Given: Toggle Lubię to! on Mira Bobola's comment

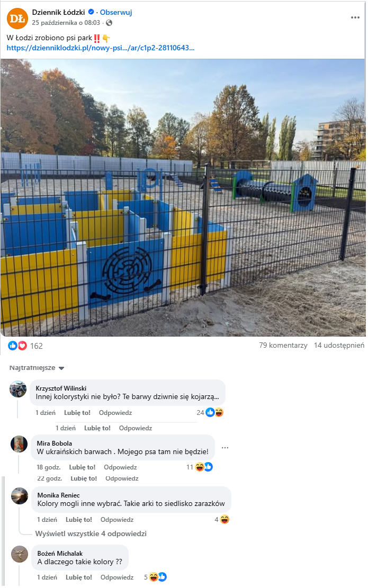Looking at the screenshot, I should click(x=82, y=468).
